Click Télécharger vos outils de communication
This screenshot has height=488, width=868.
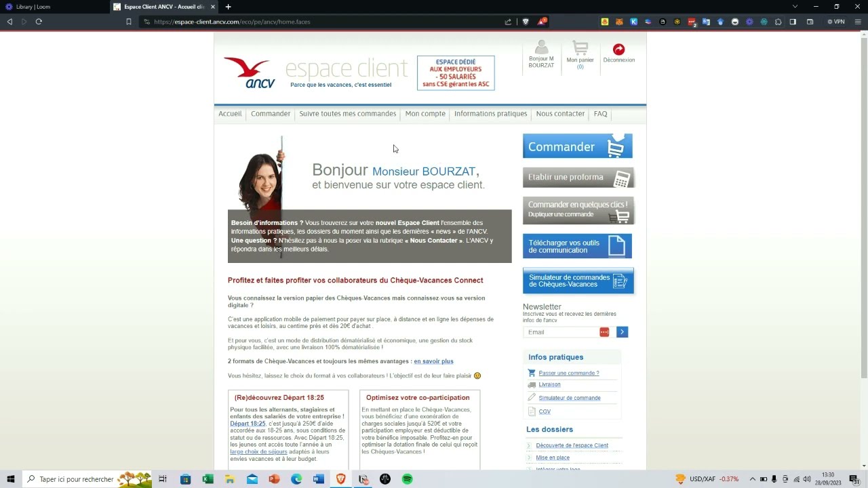(x=577, y=246)
